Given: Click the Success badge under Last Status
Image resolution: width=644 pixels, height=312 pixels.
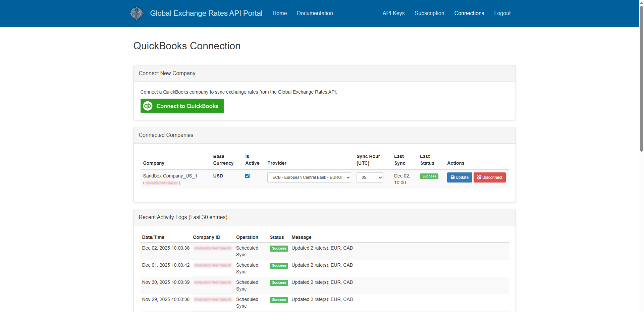Looking at the screenshot, I should [429, 176].
